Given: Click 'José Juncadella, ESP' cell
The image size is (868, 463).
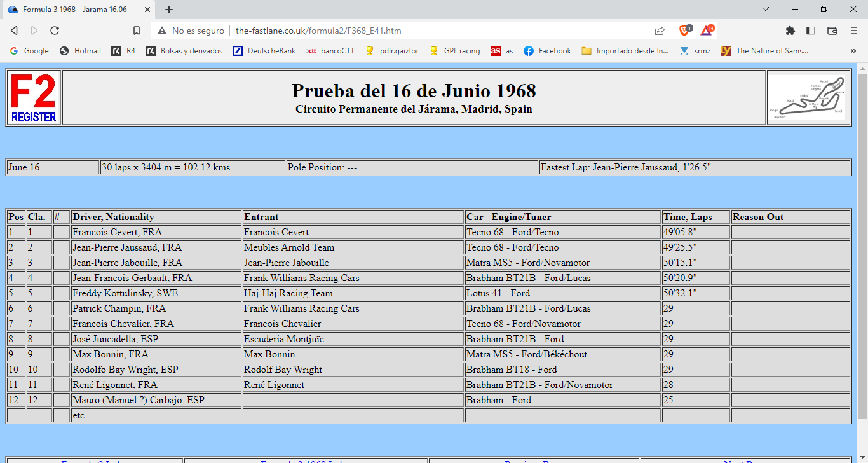Looking at the screenshot, I should coord(156,339).
